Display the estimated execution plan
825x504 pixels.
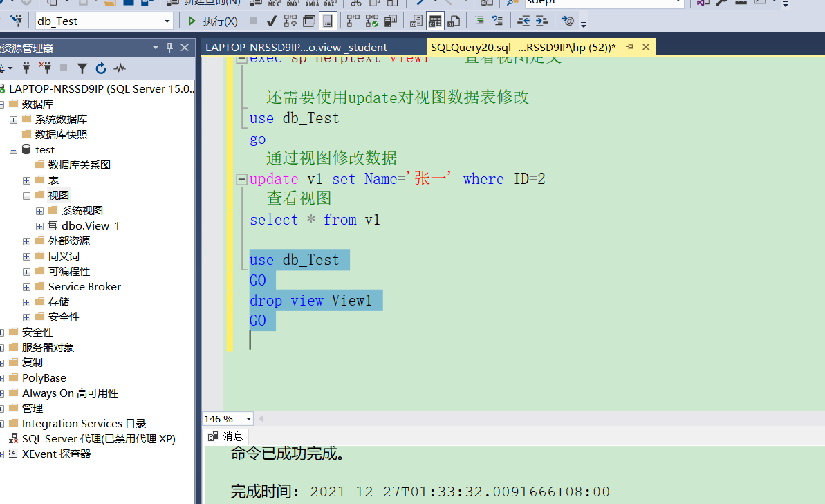click(290, 21)
